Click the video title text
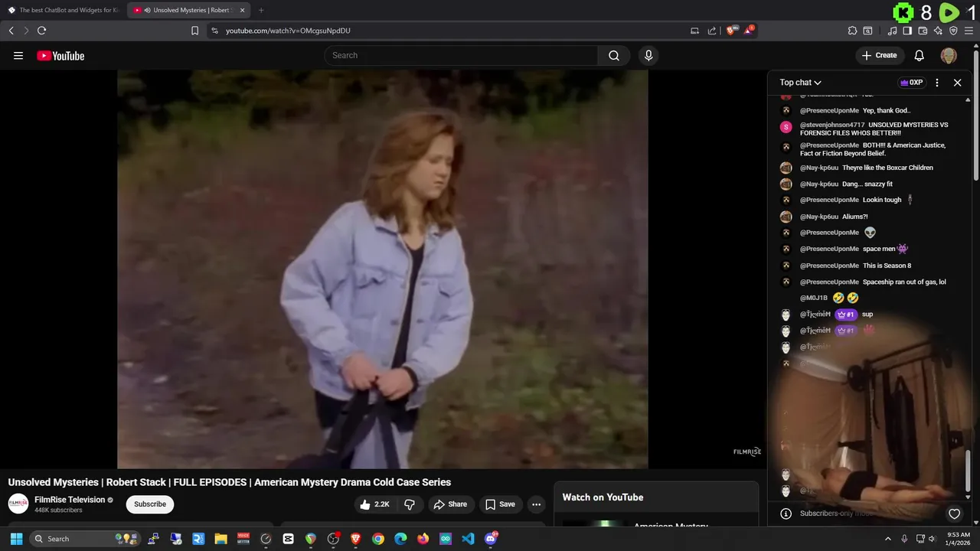Viewport: 980px width, 551px height. tap(230, 482)
